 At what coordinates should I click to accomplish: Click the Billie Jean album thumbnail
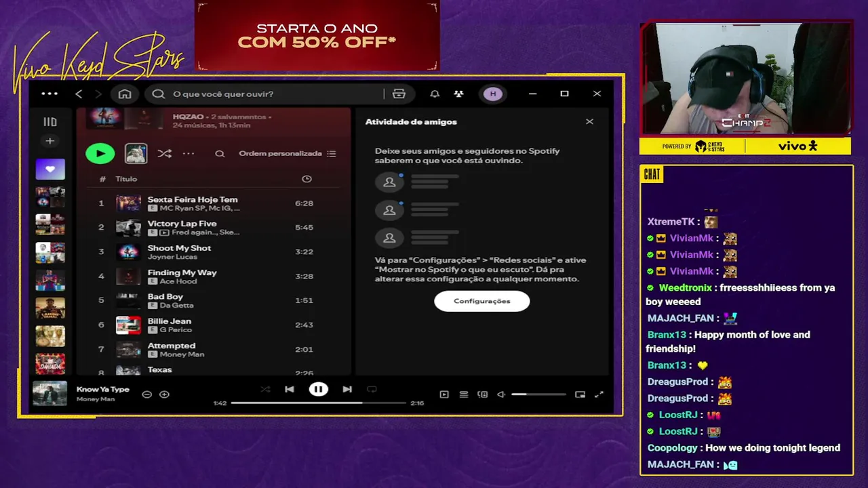click(x=128, y=325)
